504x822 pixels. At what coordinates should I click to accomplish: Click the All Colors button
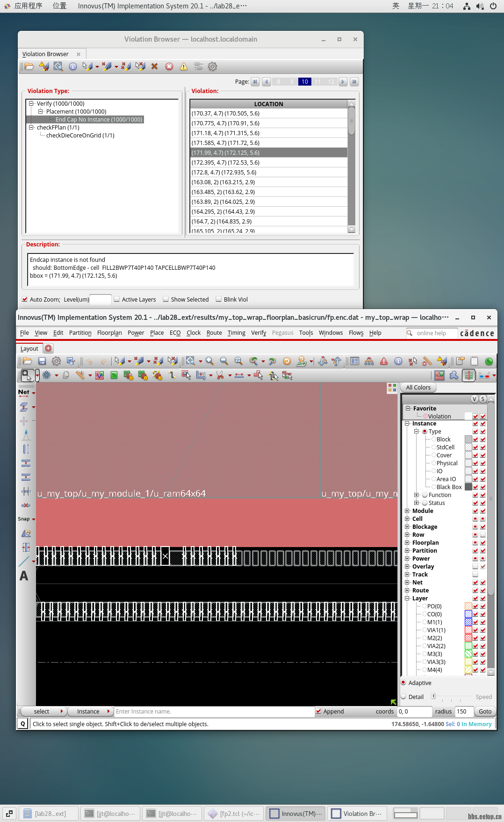tap(418, 387)
